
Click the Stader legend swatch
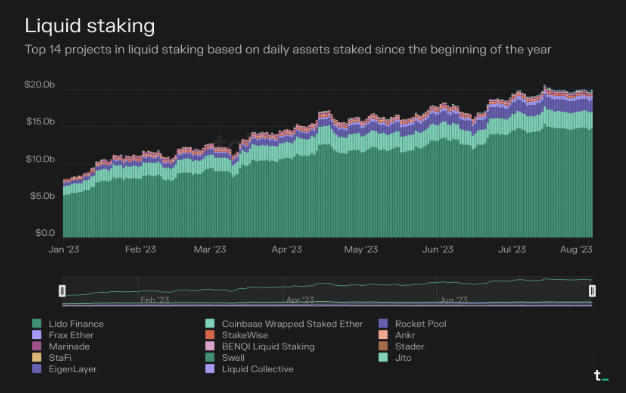(383, 346)
